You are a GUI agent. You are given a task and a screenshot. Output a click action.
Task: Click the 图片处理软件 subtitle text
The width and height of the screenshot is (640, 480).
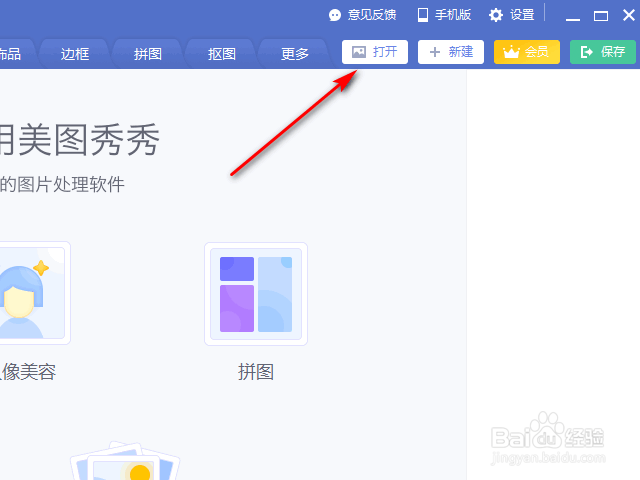[x=62, y=184]
